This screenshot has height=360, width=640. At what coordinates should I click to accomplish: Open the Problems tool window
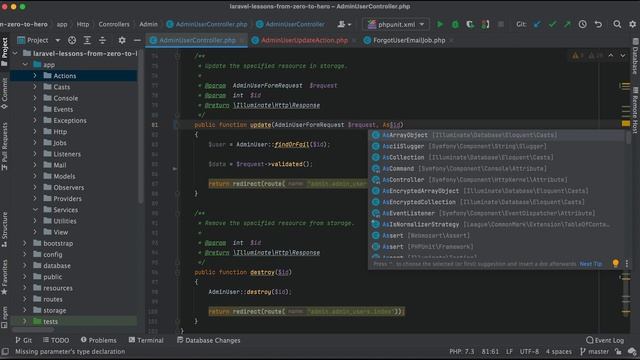point(98,340)
